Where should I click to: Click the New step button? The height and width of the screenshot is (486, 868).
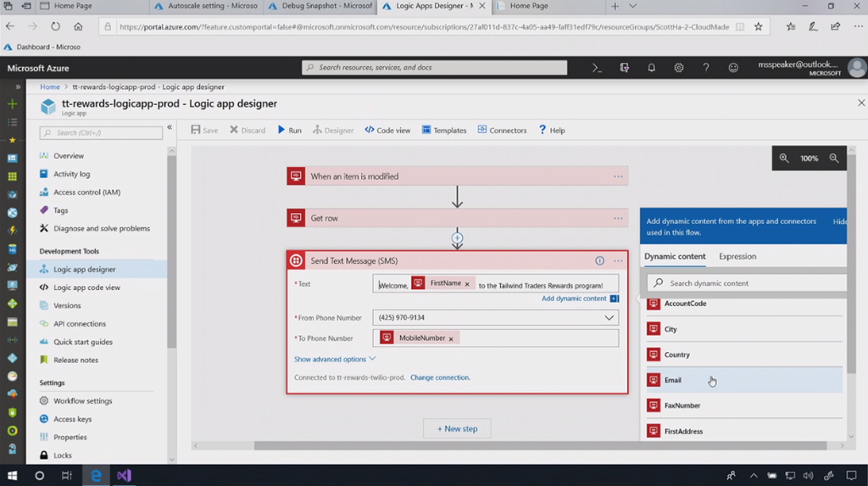tap(457, 428)
